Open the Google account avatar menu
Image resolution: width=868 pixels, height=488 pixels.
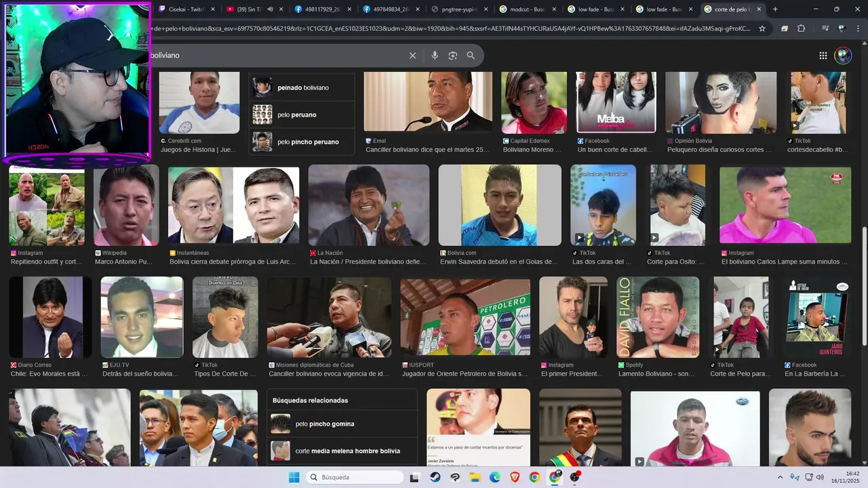(x=843, y=56)
